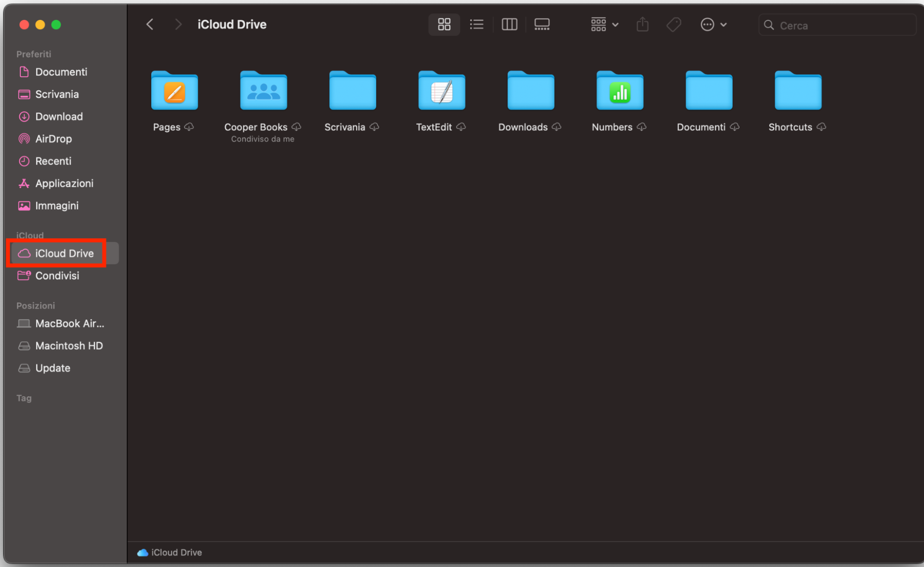Switch to gallery view
Image resolution: width=924 pixels, height=567 pixels.
[x=542, y=25]
